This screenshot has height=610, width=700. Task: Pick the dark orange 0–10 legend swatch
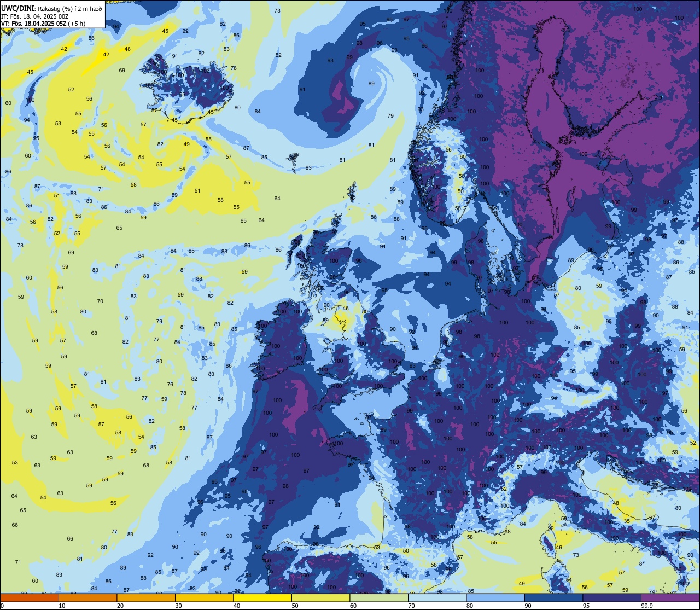(30, 597)
